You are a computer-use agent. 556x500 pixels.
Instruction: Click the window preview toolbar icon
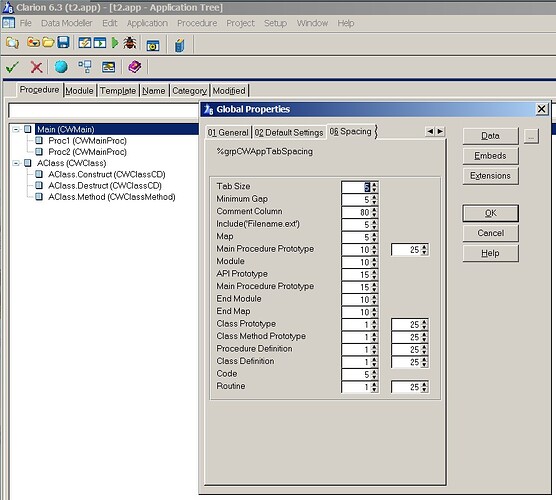[x=109, y=67]
